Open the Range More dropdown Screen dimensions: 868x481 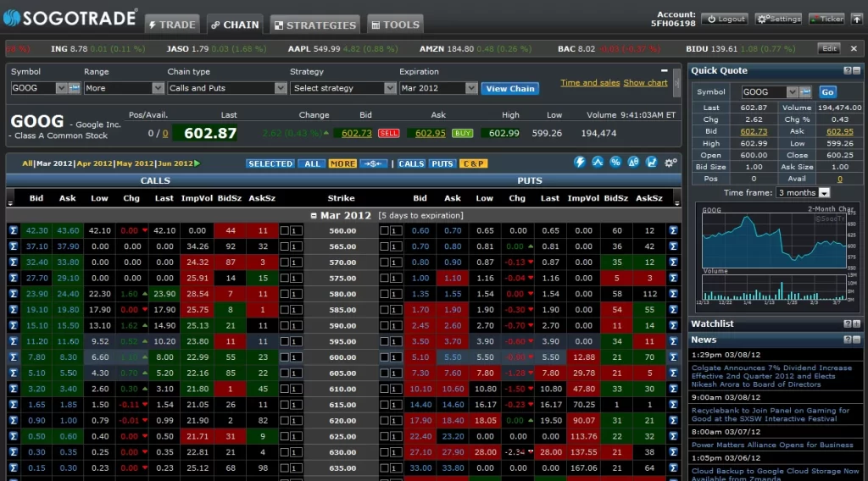pyautogui.click(x=157, y=88)
